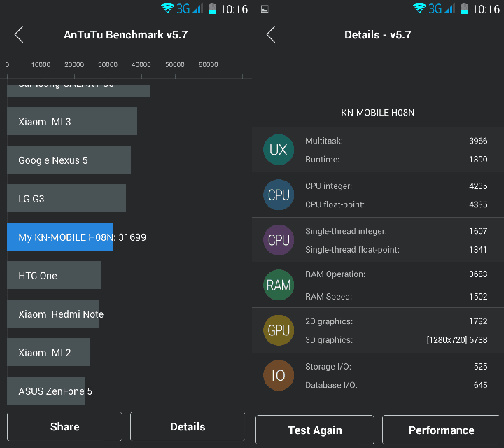Click the 10000 axis label
Viewport: 504px width, 448px height.
point(41,64)
